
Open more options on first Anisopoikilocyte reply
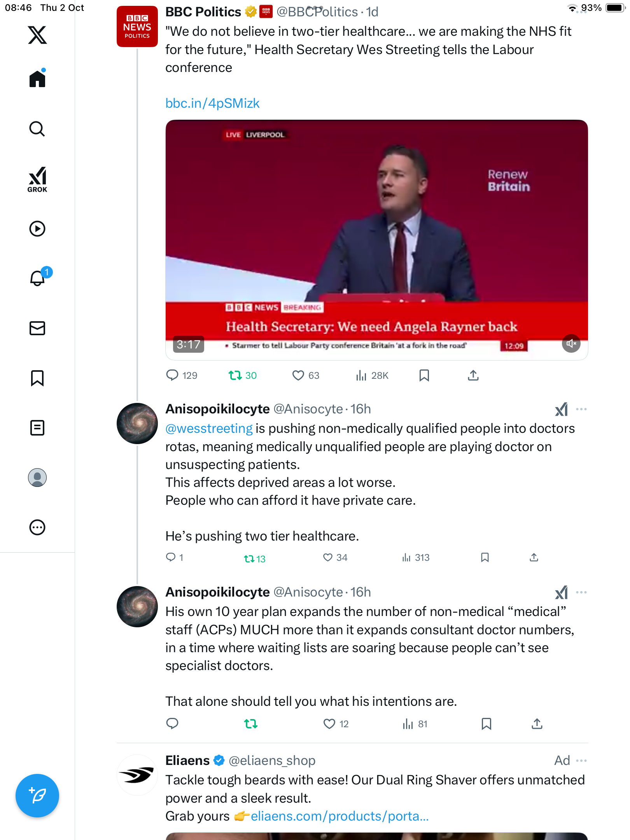coord(581,409)
